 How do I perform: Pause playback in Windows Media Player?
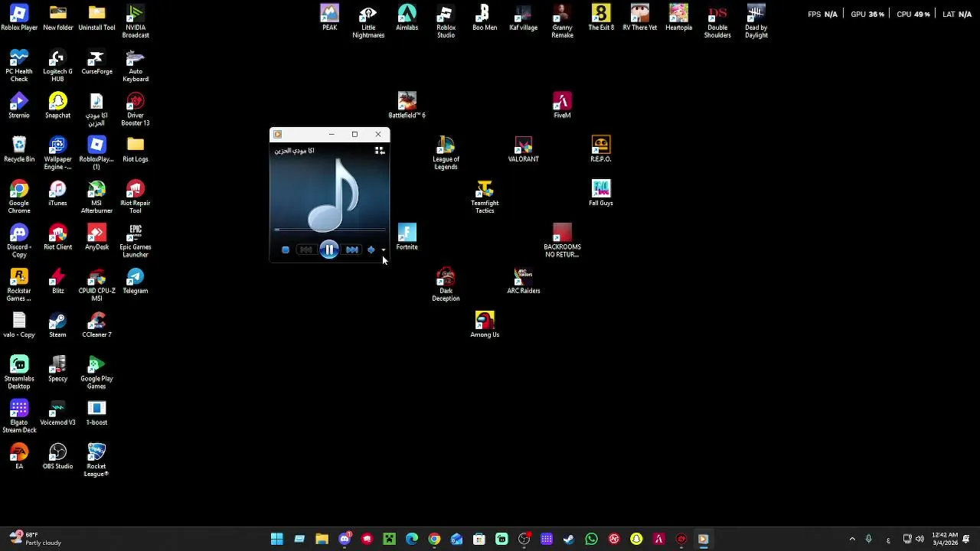coord(329,249)
